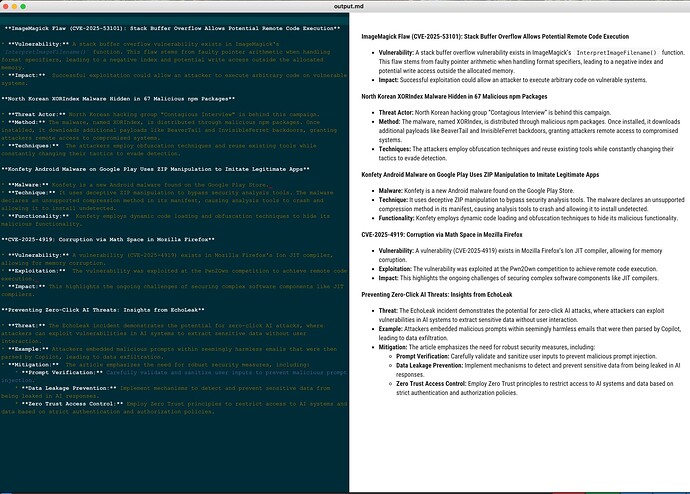690x494 pixels.
Task: Click **Zero Trust Access Control:** in source editor
Action: (x=72, y=404)
